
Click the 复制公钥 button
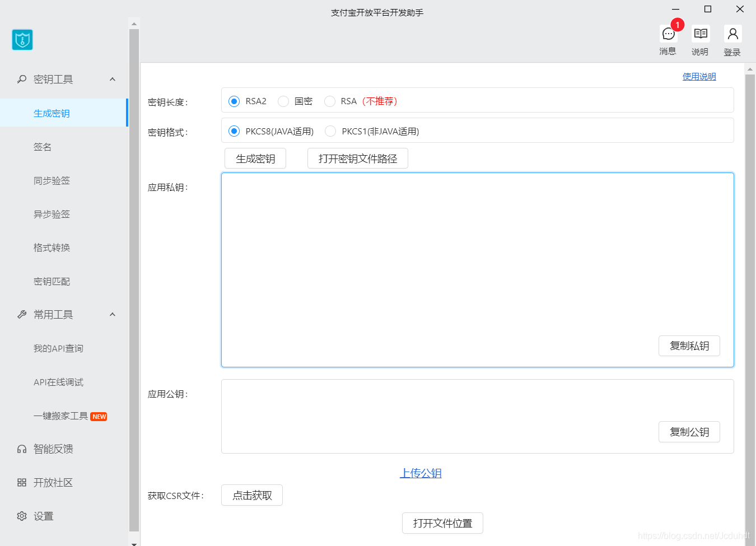pos(689,432)
